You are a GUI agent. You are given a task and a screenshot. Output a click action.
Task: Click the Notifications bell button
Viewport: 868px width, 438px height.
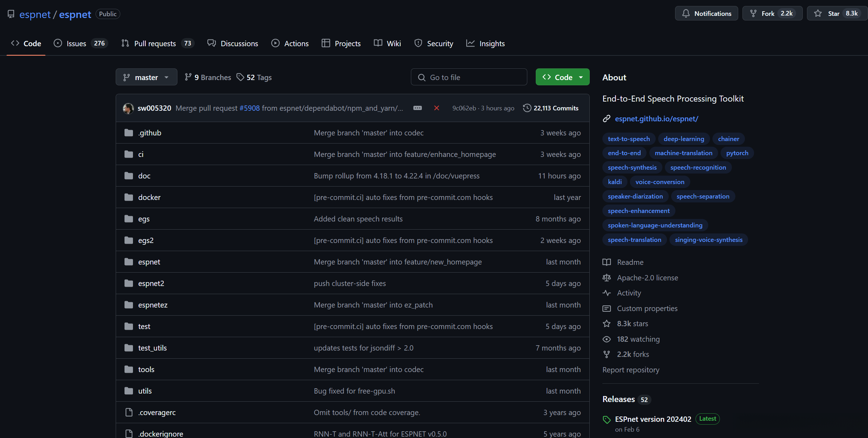point(706,14)
